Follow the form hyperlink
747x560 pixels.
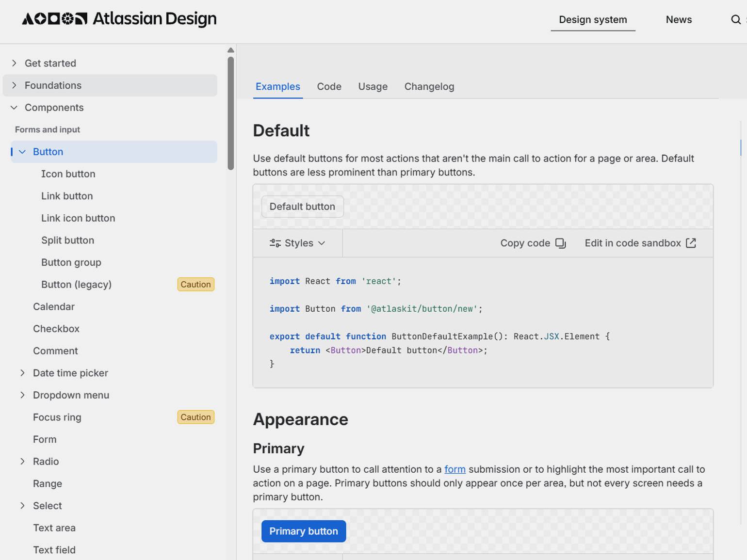click(x=455, y=469)
